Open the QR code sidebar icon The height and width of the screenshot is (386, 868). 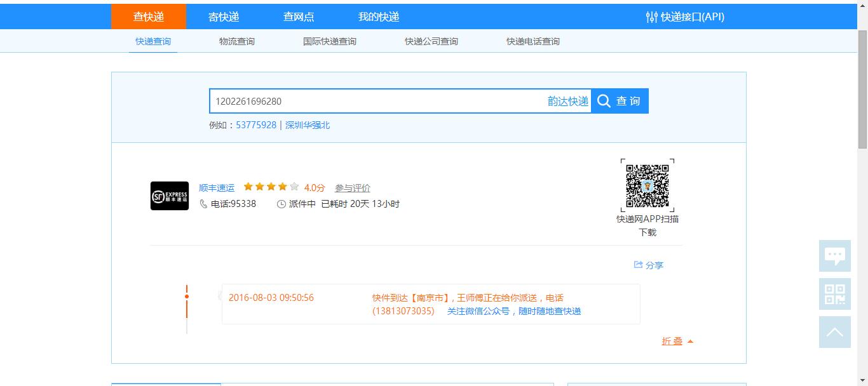[834, 294]
